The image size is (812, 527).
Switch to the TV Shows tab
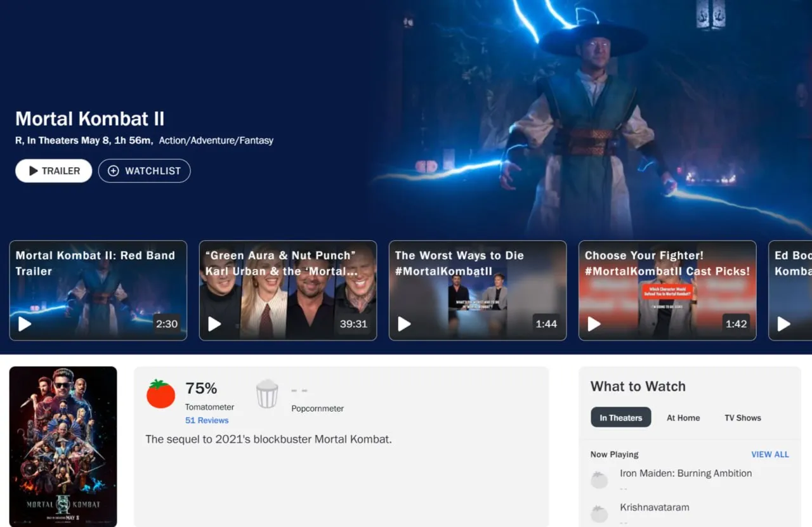pyautogui.click(x=743, y=418)
